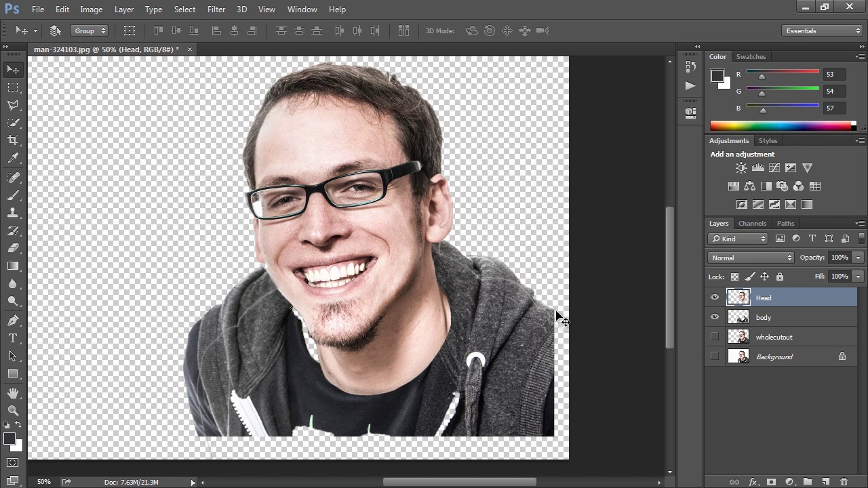Switch to the Paths tab
The width and height of the screenshot is (868, 488).
coord(785,224)
